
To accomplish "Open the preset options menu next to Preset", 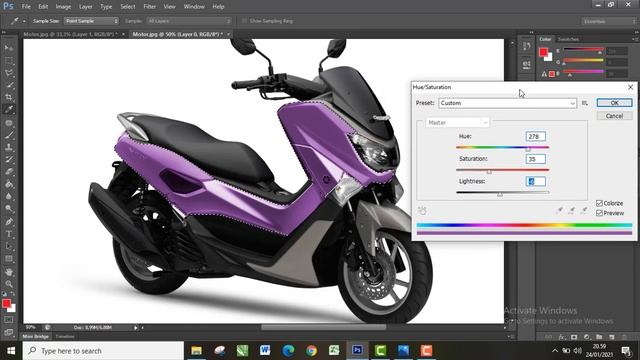I will pyautogui.click(x=585, y=103).
